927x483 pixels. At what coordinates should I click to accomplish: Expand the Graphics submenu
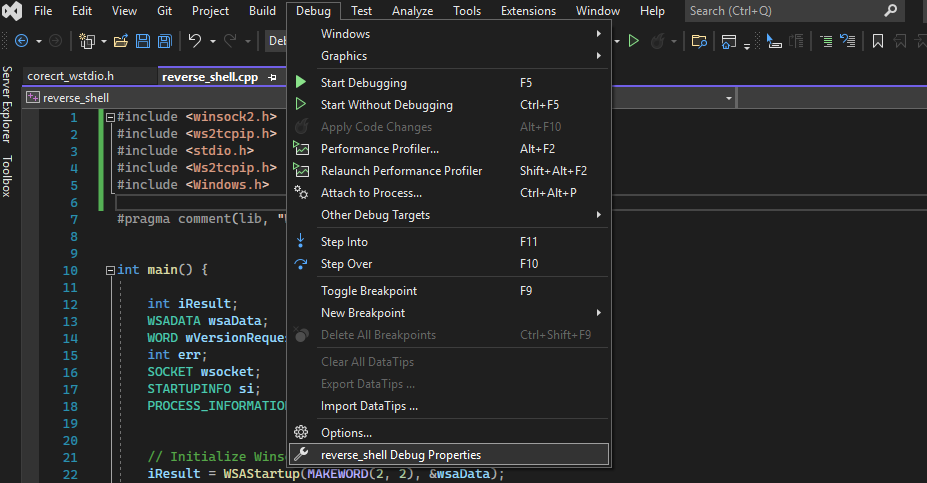[449, 56]
